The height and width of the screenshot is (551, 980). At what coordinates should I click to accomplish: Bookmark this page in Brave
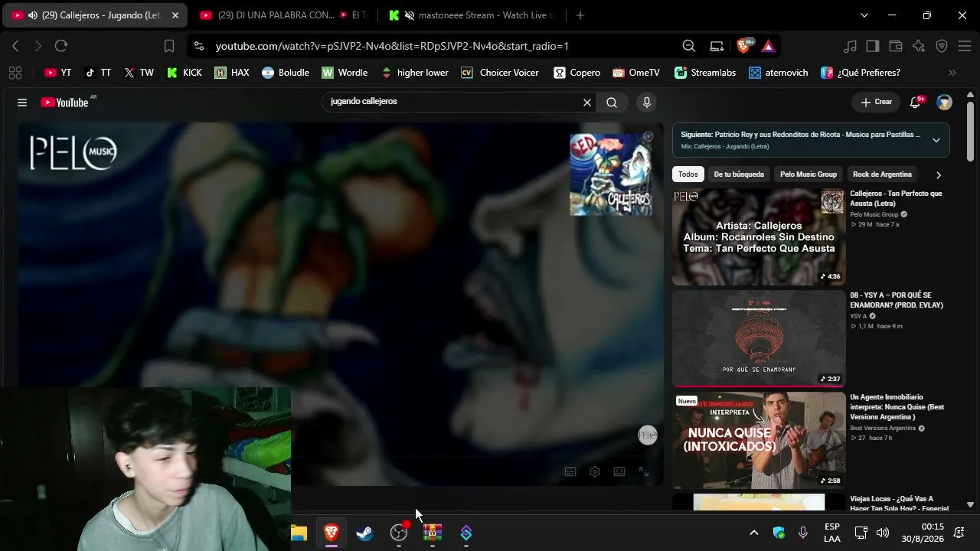[169, 46]
